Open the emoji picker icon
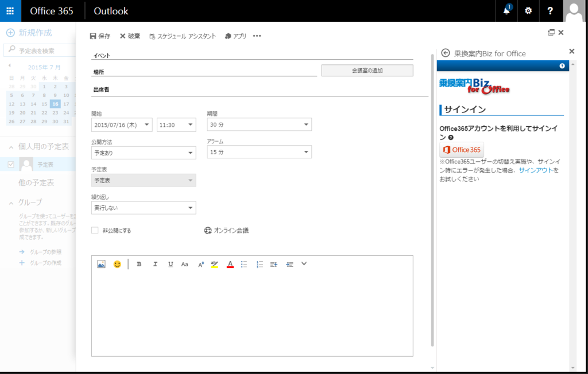 [117, 264]
